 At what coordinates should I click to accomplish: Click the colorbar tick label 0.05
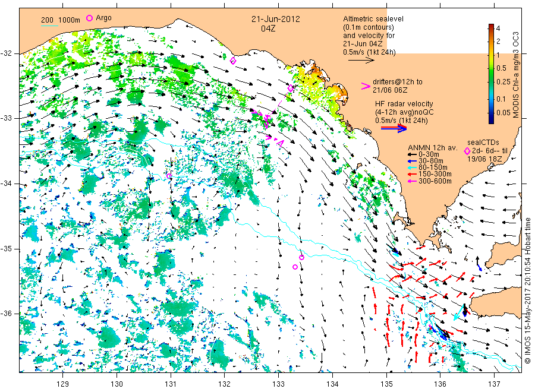pyautogui.click(x=503, y=112)
